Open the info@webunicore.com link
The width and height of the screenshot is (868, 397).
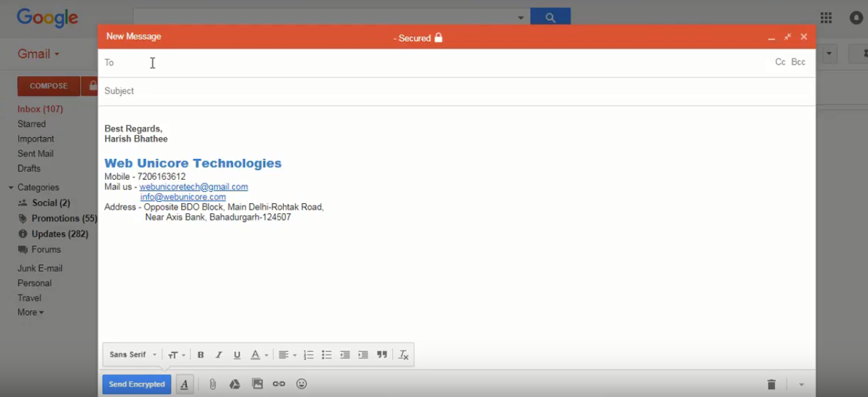click(183, 197)
